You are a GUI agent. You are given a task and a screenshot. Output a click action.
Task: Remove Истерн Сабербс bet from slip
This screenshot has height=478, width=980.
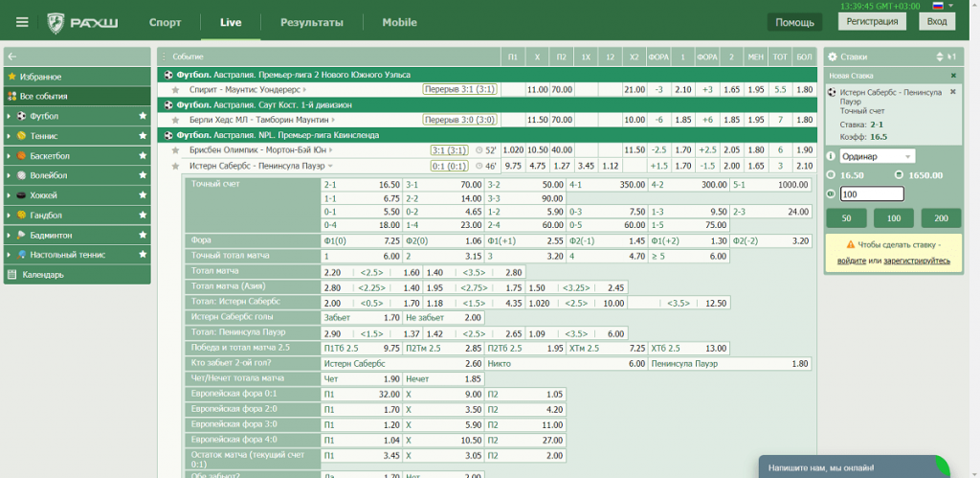(952, 92)
